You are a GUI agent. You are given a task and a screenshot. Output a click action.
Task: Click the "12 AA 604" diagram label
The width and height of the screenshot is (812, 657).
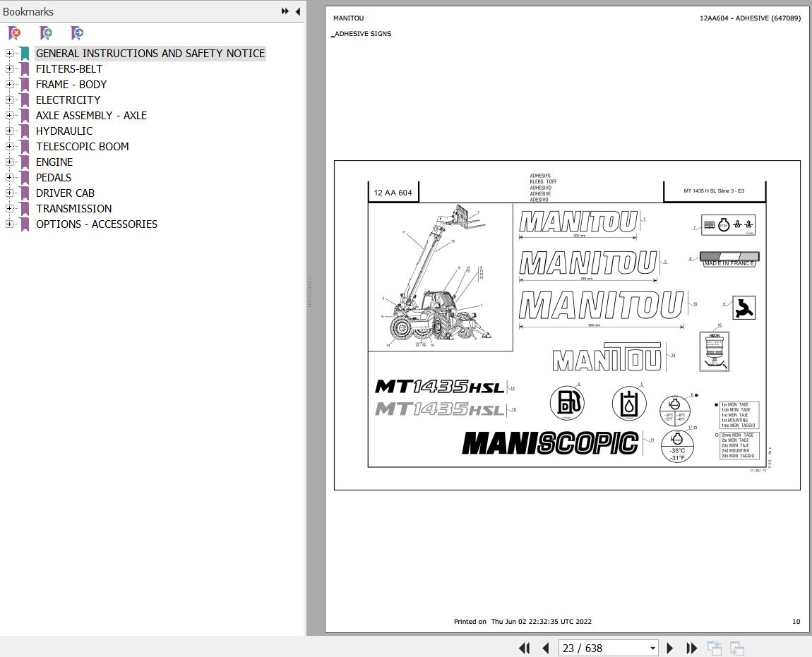[393, 193]
